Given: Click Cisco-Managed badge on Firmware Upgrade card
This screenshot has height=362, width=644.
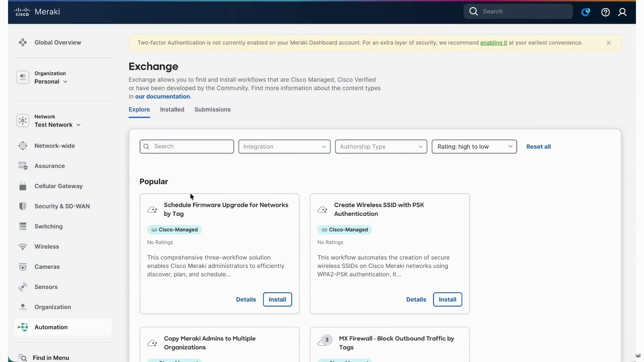Looking at the screenshot, I should click(174, 230).
